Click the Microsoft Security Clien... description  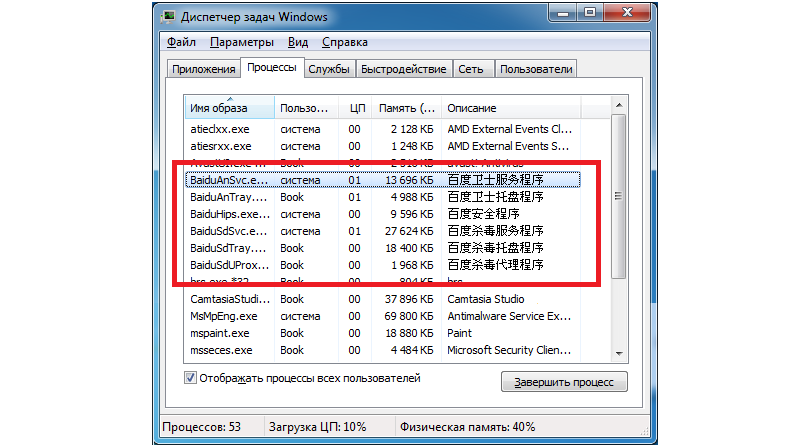(509, 350)
